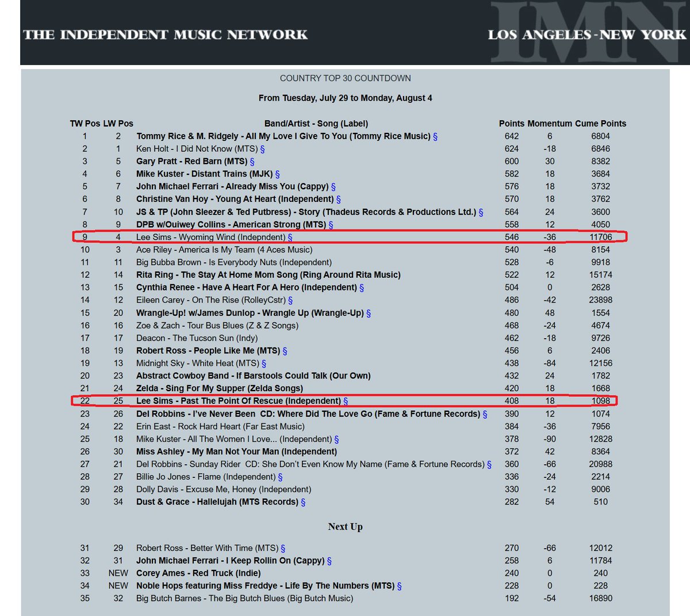Open § link for Del Robbins - Sunday Rider
The image size is (690, 616).
[489, 464]
